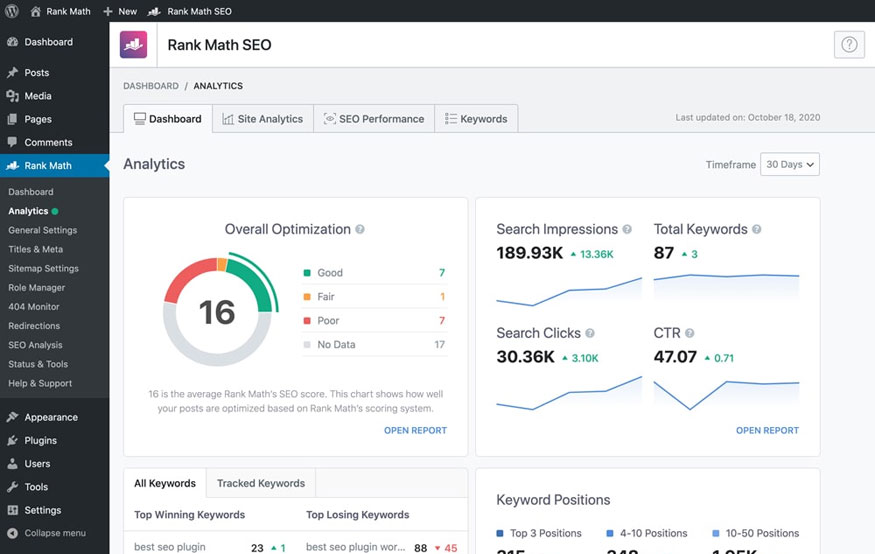Click the 4-10 Positions legend label
Screen dimensions: 875x554
[x=653, y=533]
